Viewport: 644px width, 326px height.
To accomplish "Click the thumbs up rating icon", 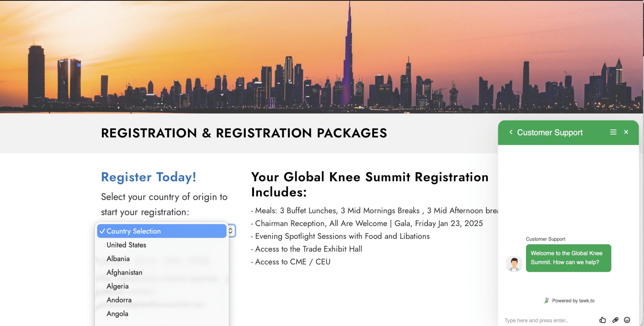I will click(602, 320).
